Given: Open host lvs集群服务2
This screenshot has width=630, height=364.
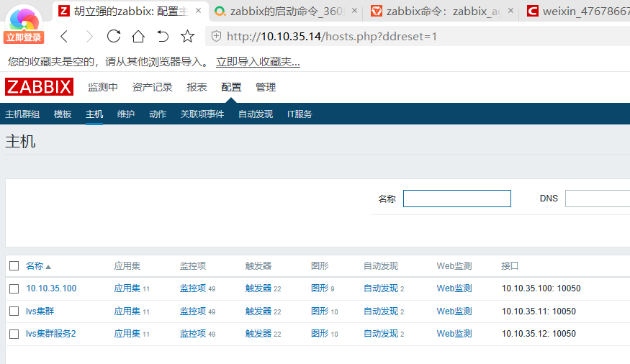Looking at the screenshot, I should (50, 334).
